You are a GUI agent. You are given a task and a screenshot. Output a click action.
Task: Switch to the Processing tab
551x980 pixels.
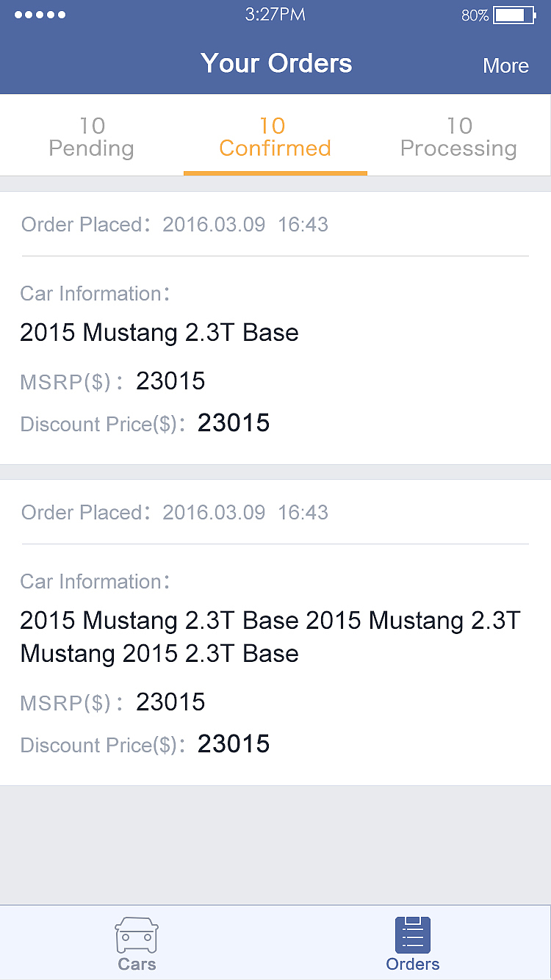[458, 137]
